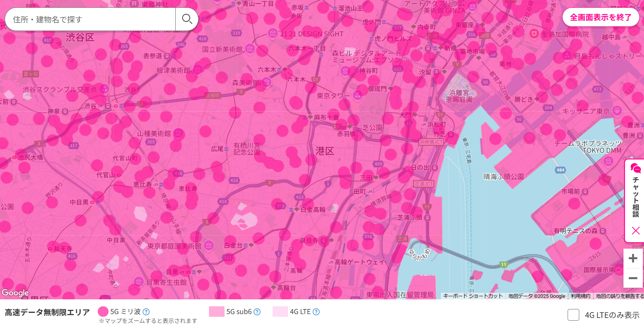Open keyboard shortcuts link
The height and width of the screenshot is (328, 644).
pos(473,296)
